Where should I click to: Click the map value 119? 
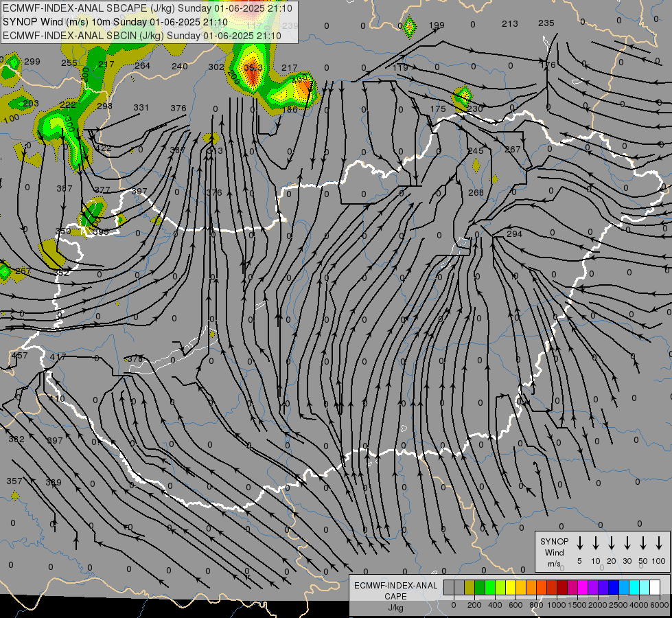pyautogui.click(x=400, y=68)
